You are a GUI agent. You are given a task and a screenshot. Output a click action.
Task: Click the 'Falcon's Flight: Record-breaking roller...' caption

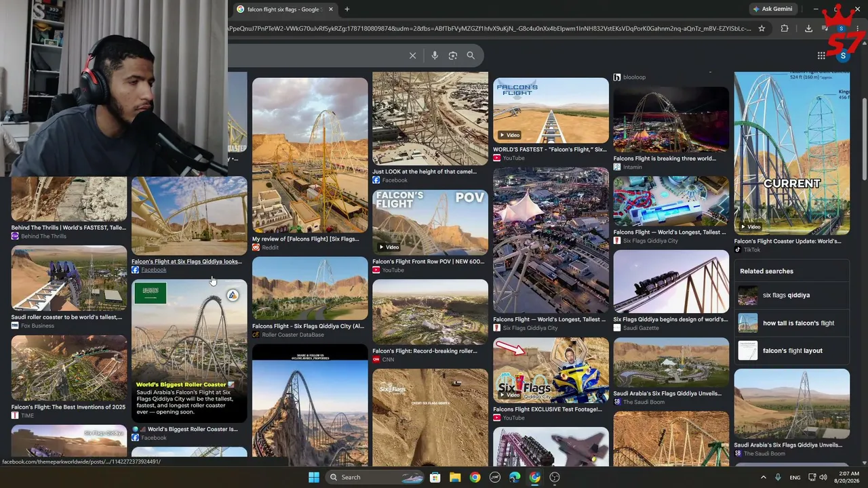click(x=425, y=351)
